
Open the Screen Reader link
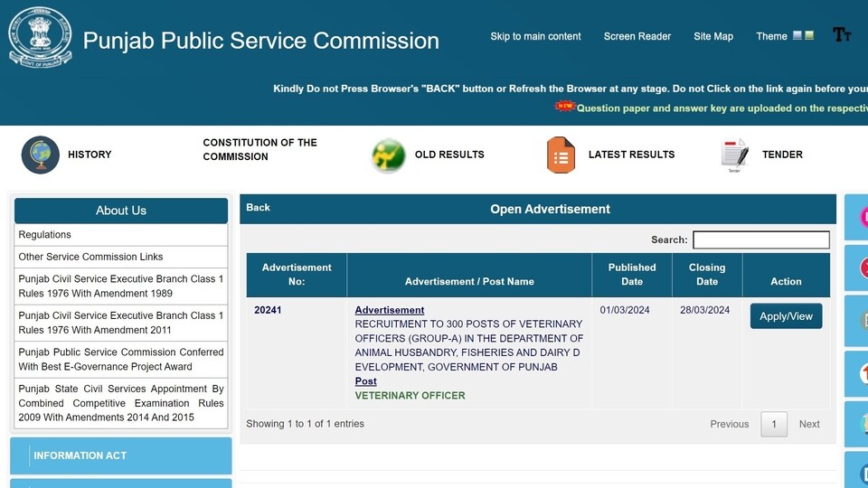coord(637,36)
